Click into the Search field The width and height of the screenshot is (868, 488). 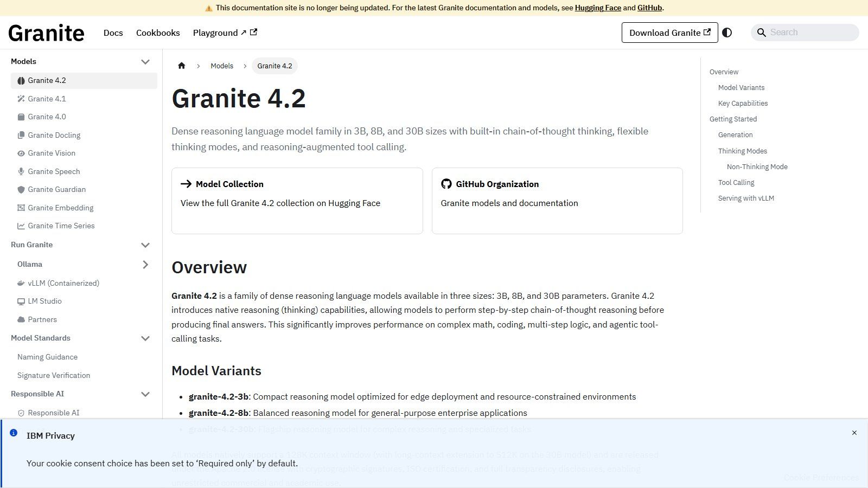pos(805,33)
